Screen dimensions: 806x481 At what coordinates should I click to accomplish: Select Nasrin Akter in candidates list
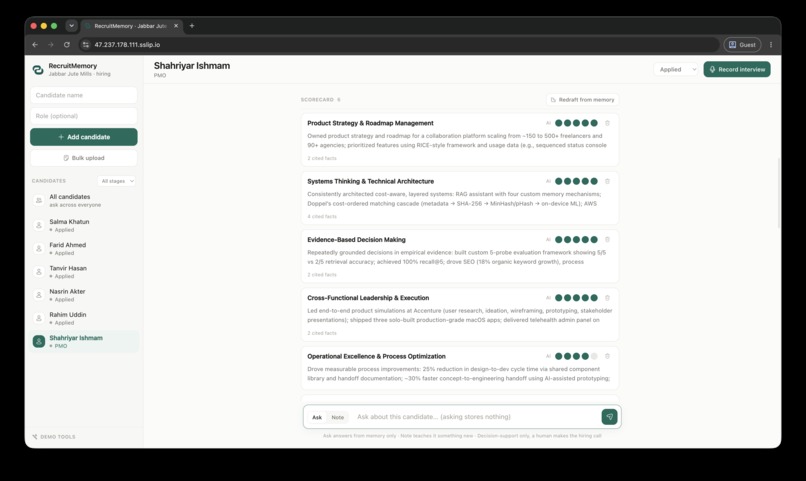click(x=84, y=295)
